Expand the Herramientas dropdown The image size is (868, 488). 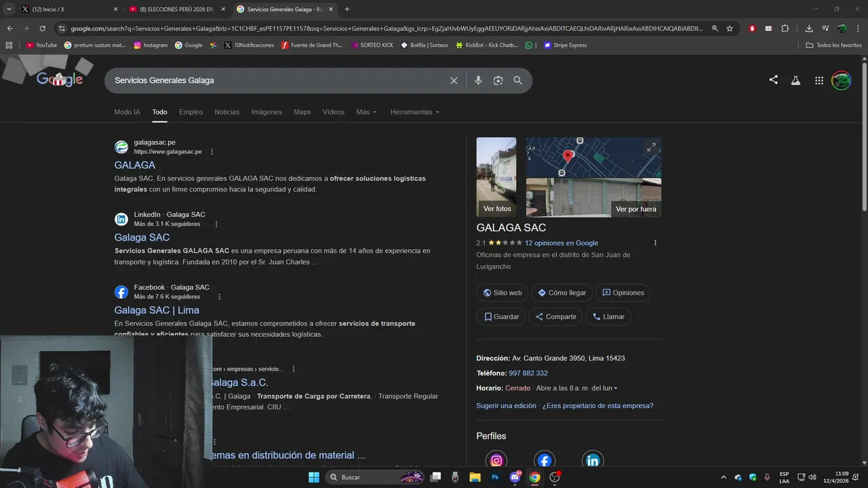414,112
